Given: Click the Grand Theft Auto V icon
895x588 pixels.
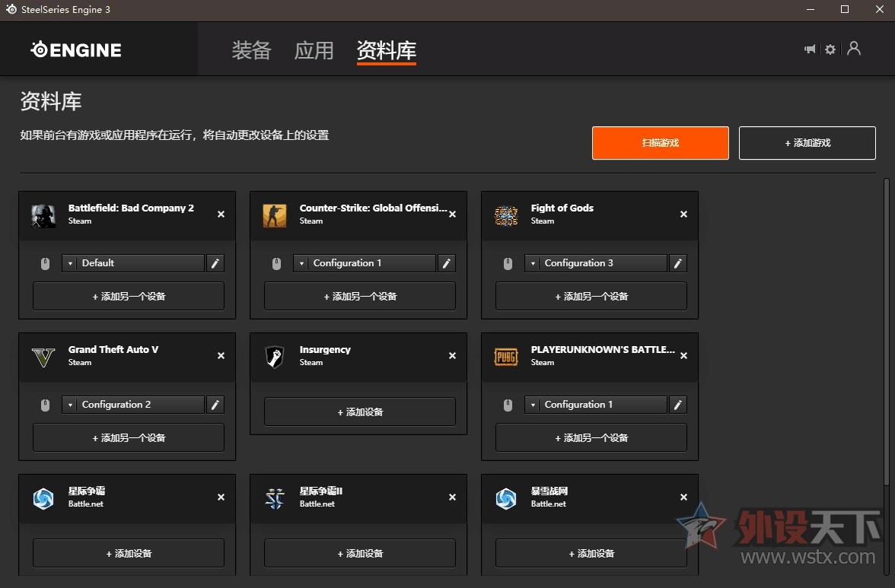Looking at the screenshot, I should pos(43,357).
